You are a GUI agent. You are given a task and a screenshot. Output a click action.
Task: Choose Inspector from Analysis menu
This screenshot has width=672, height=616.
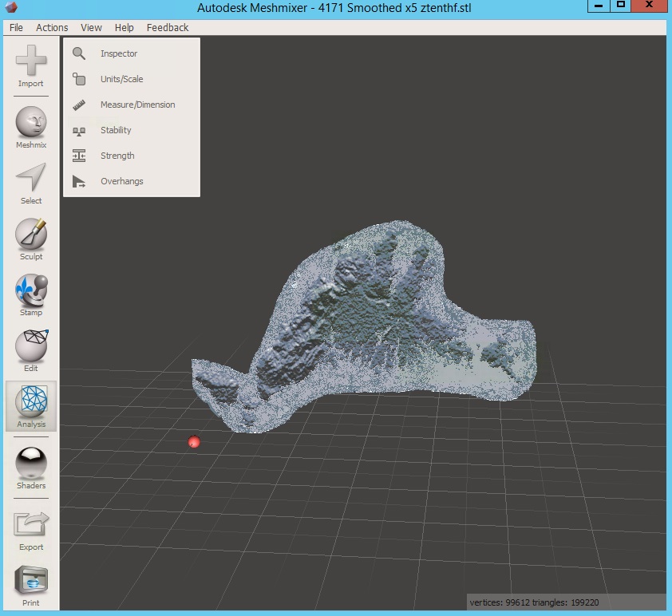pyautogui.click(x=119, y=53)
